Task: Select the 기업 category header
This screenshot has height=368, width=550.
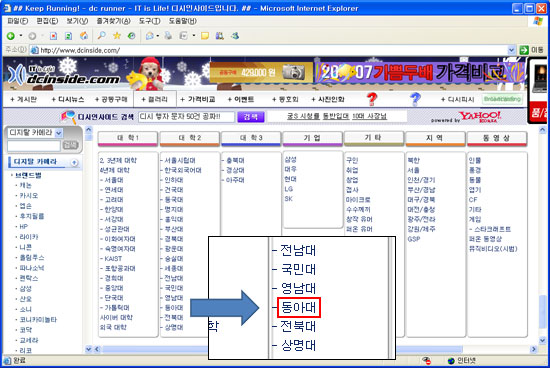Action: pos(312,138)
